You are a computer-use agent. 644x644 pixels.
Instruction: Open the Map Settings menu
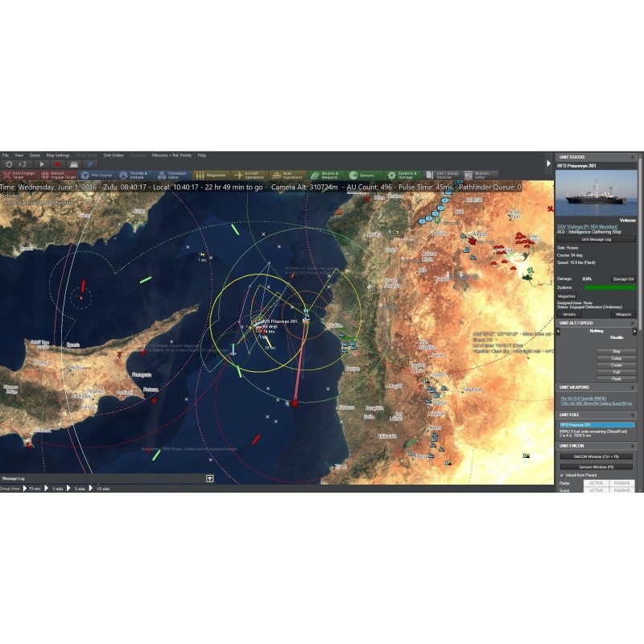pyautogui.click(x=58, y=155)
